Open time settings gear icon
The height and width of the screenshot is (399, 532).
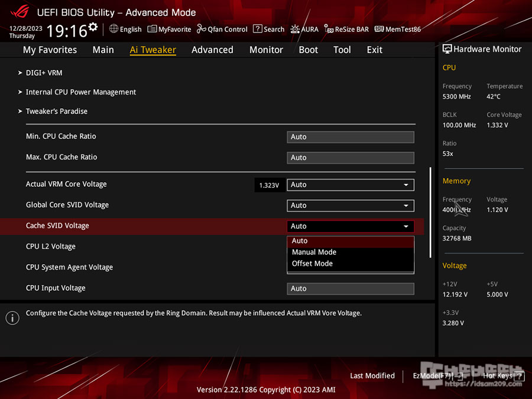tap(93, 27)
